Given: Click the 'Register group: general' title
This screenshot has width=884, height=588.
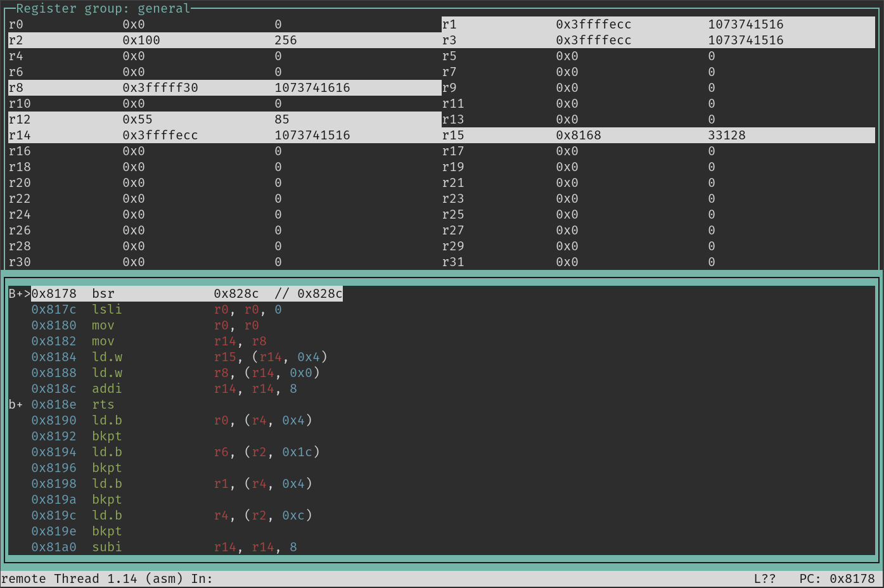Looking at the screenshot, I should (x=103, y=8).
